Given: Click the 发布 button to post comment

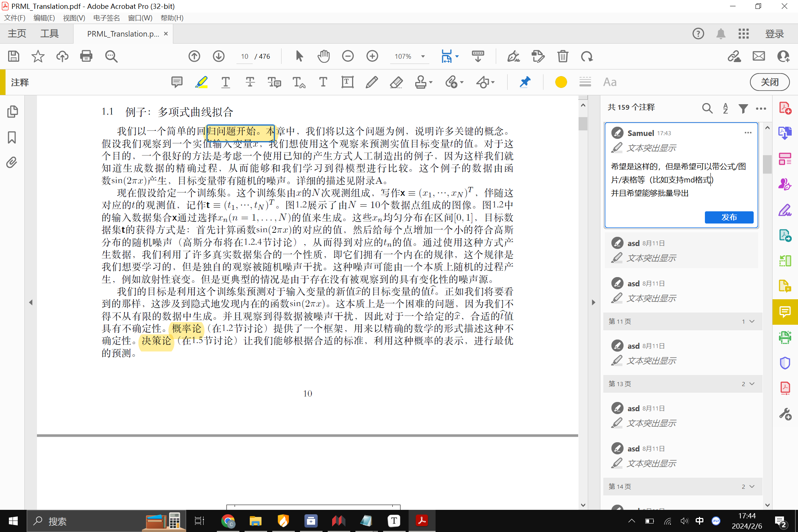Looking at the screenshot, I should pos(729,217).
